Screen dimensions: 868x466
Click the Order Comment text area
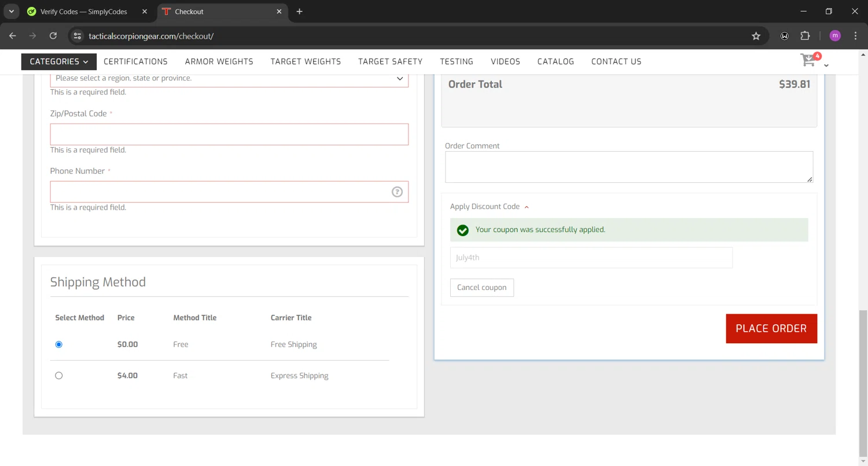point(629,167)
